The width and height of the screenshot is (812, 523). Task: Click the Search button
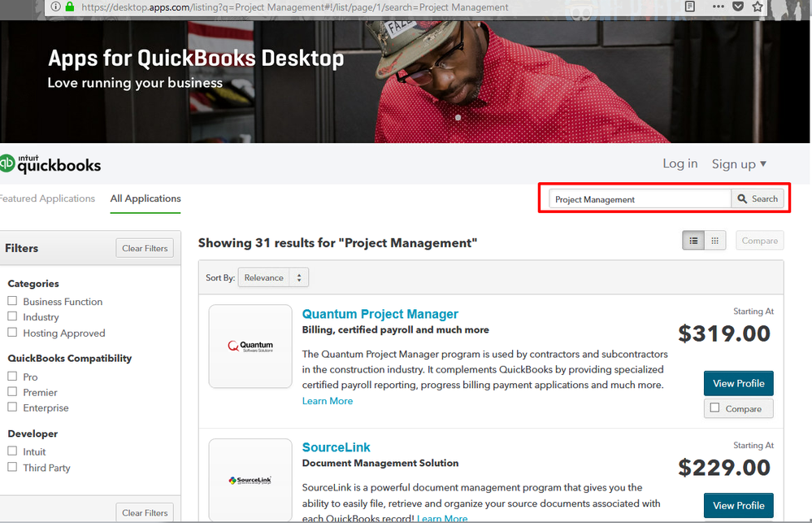coord(758,198)
